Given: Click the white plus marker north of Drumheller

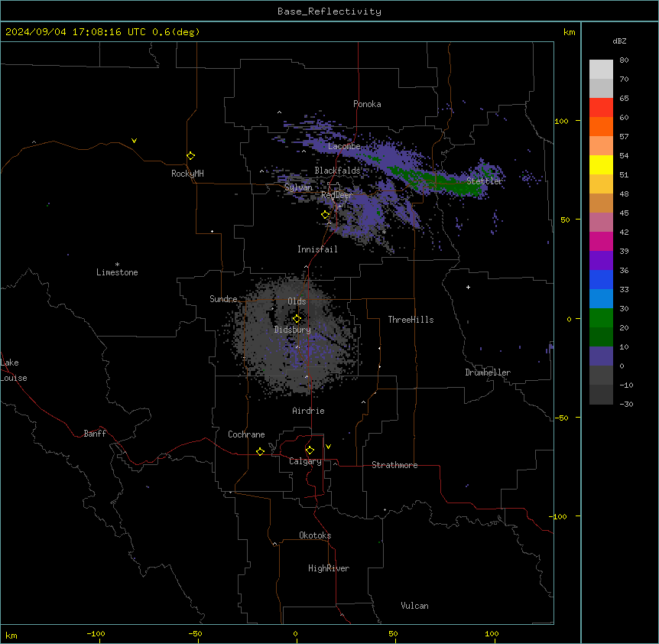Looking at the screenshot, I should coord(468,287).
